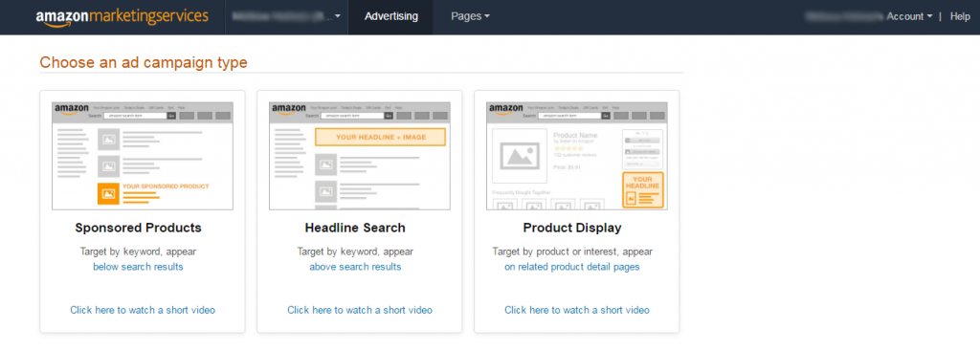This screenshot has width=980, height=350.
Task: Watch the short video for Headline Search
Action: [360, 310]
